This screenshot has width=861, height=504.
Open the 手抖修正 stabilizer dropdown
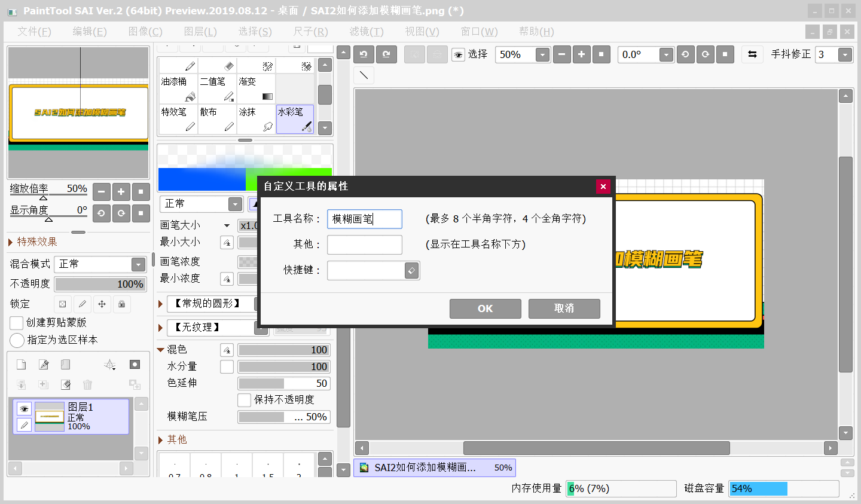click(845, 55)
